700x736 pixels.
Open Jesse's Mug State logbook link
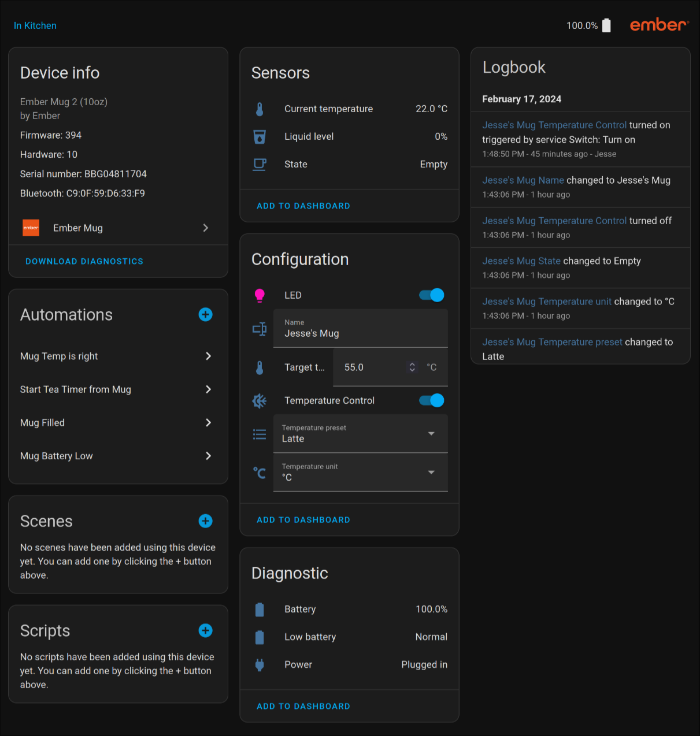521,261
